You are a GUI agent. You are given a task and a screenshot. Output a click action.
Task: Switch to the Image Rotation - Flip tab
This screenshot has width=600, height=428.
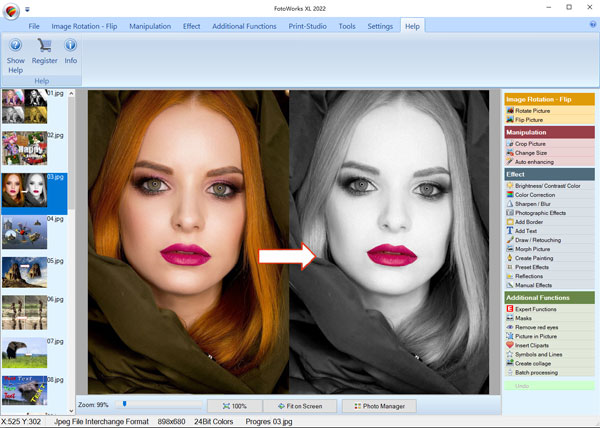(x=84, y=26)
